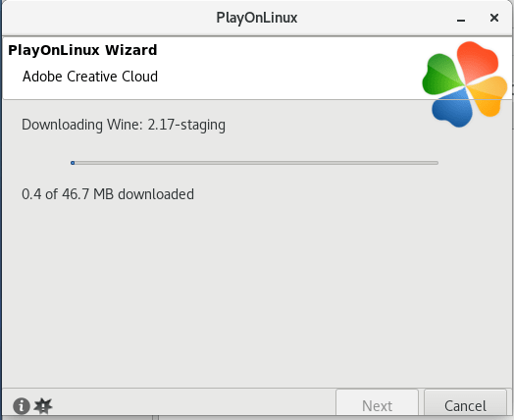Click the blue progress indicator dot
Screen dimensions: 514x420
click(x=73, y=163)
